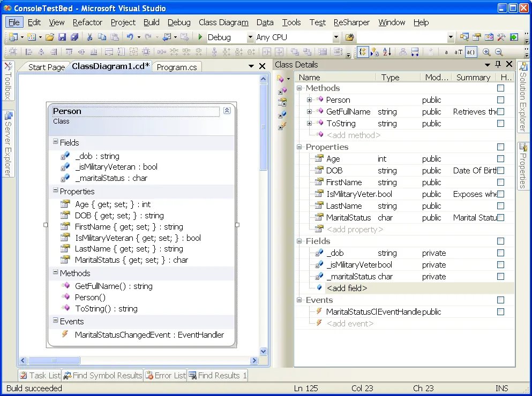Toggle Hide checkbox for _dob field
This screenshot has height=396, width=532.
pos(500,253)
